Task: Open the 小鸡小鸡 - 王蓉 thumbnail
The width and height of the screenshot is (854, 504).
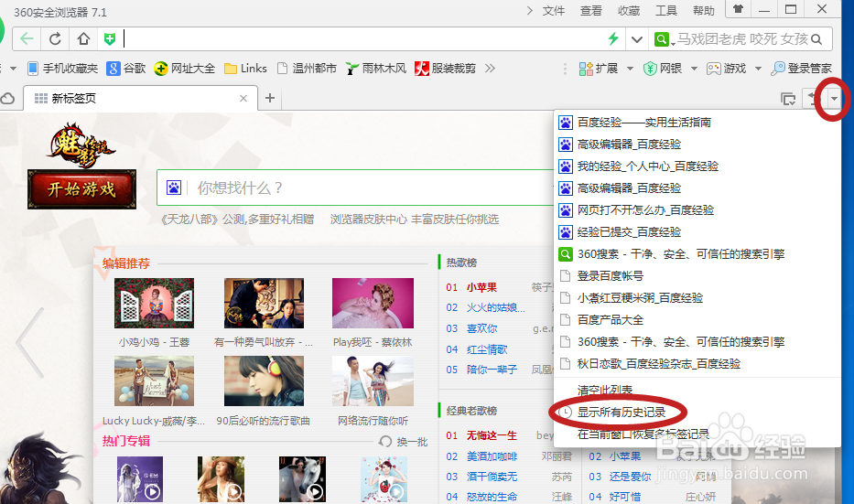Action: click(x=154, y=303)
